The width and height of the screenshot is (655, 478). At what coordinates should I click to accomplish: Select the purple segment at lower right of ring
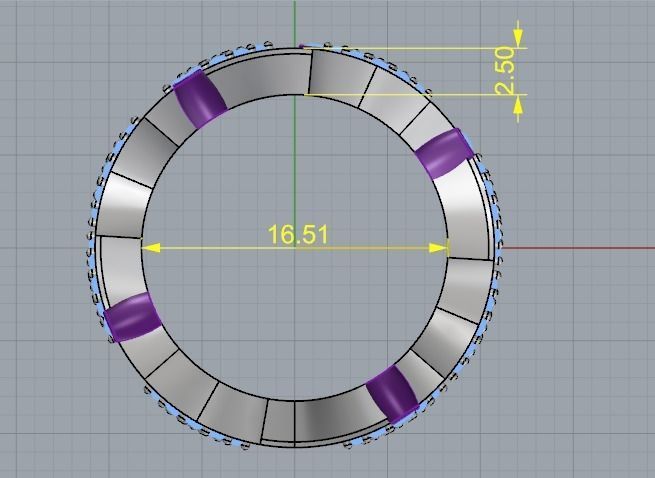(x=392, y=394)
